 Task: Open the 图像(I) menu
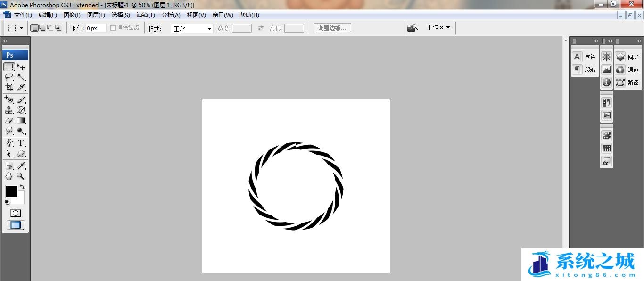[x=72, y=15]
